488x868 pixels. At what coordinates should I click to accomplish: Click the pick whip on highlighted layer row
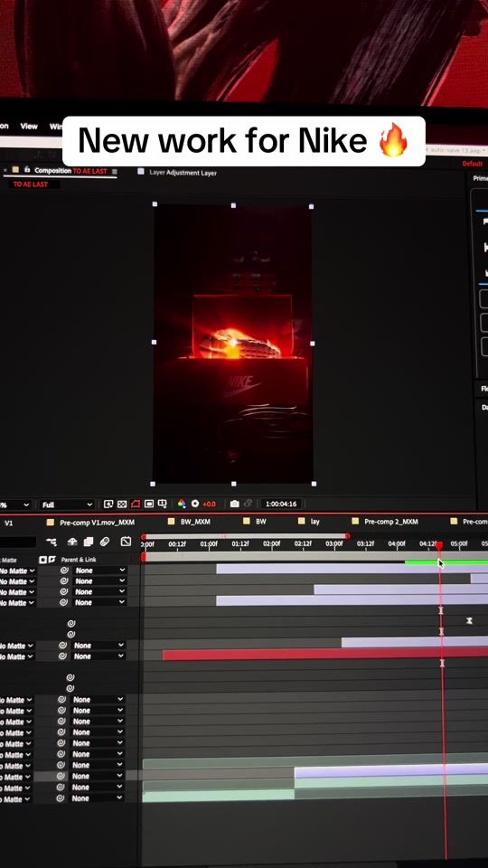pyautogui.click(x=61, y=777)
